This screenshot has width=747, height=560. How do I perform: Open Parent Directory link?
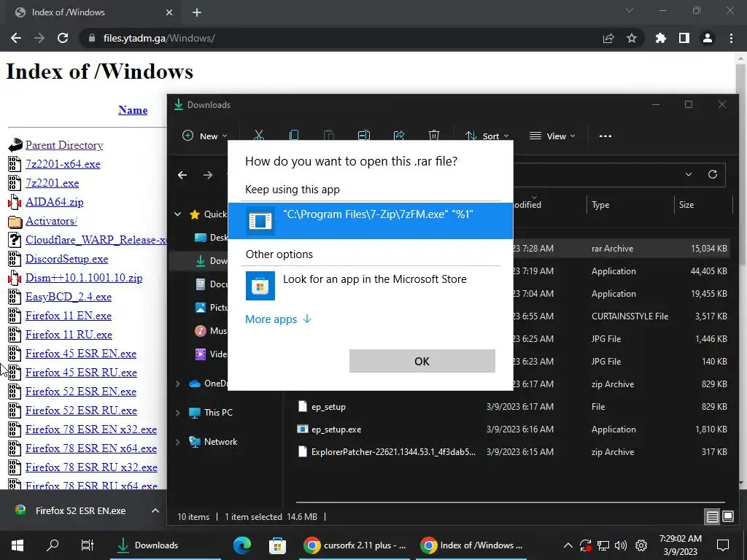[64, 145]
